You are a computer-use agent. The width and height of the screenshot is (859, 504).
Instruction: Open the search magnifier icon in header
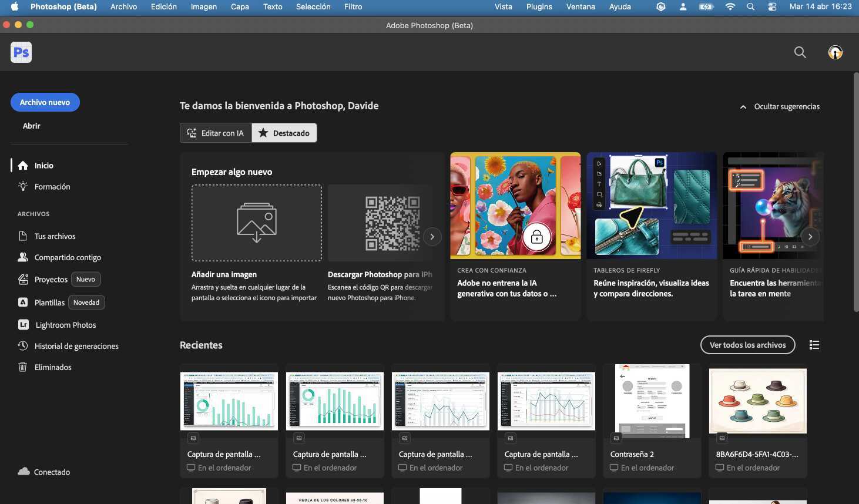coord(800,52)
